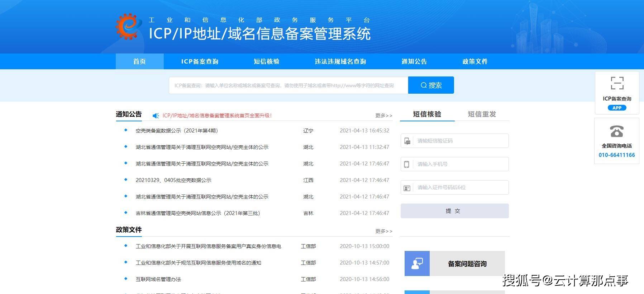Open 空壳类备案数据公示（2021年第4期）notice

tap(176, 131)
